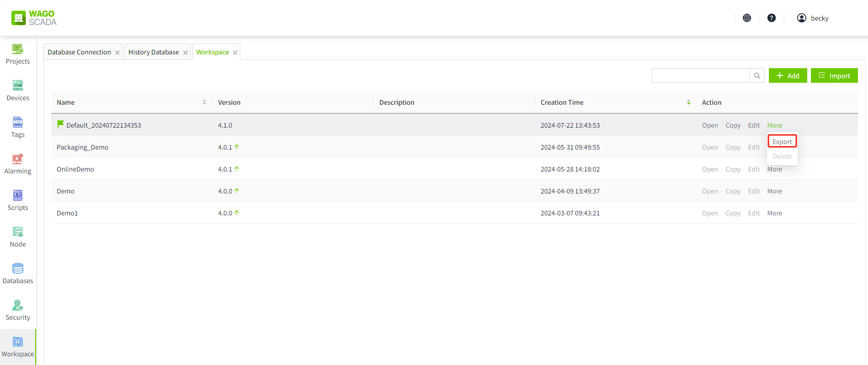Click the Import button
This screenshot has height=365, width=868.
pyautogui.click(x=834, y=75)
